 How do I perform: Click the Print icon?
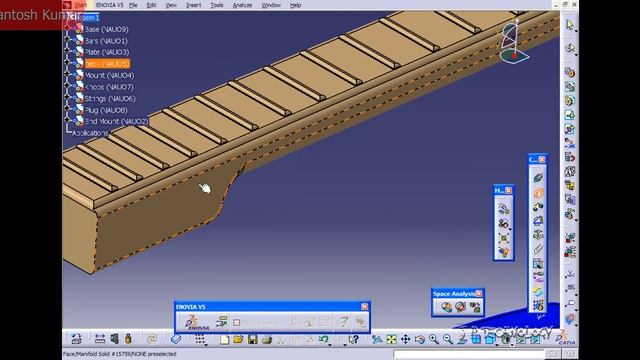coord(267,339)
